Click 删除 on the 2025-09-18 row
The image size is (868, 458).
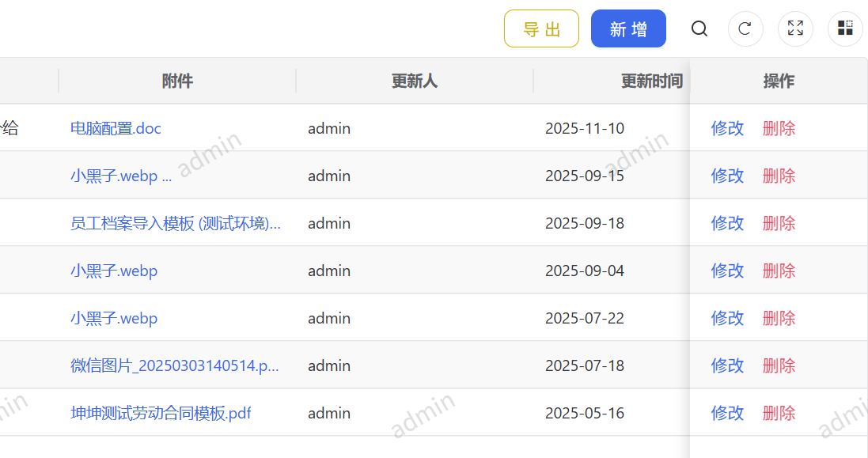[779, 223]
